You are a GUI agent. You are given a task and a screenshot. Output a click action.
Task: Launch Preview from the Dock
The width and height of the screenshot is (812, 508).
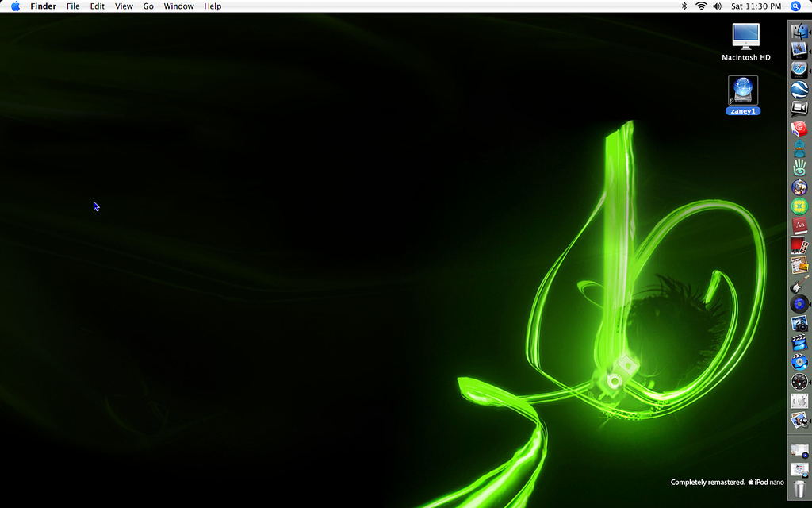[x=799, y=421]
